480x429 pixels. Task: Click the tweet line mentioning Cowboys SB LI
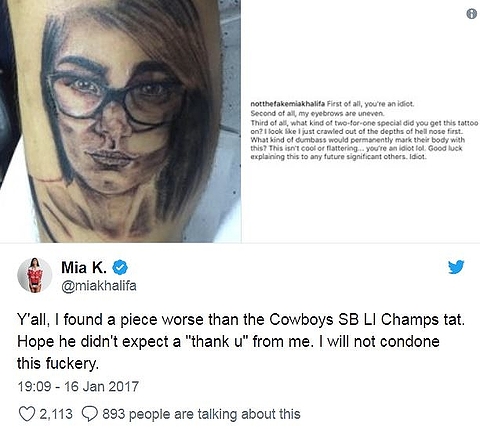(241, 320)
